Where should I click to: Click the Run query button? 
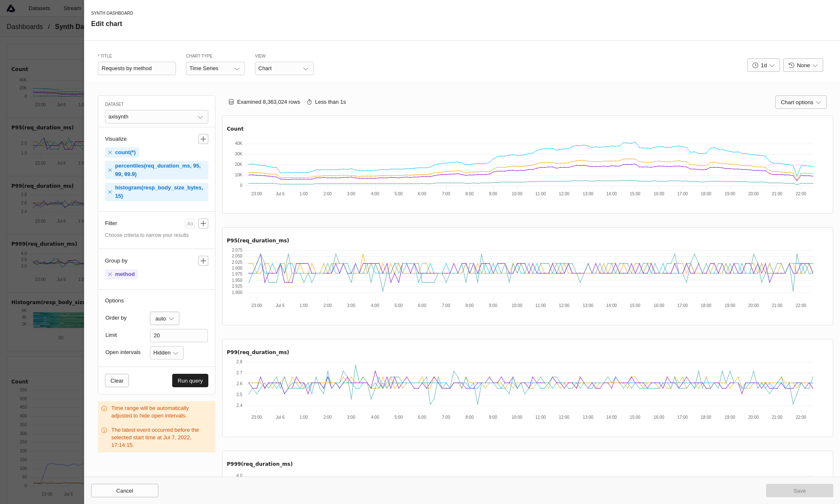[190, 381]
